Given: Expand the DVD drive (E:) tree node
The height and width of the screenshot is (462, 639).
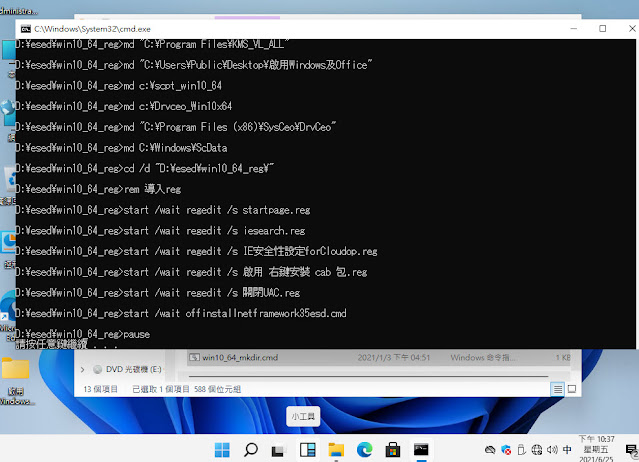Looking at the screenshot, I should (83, 370).
